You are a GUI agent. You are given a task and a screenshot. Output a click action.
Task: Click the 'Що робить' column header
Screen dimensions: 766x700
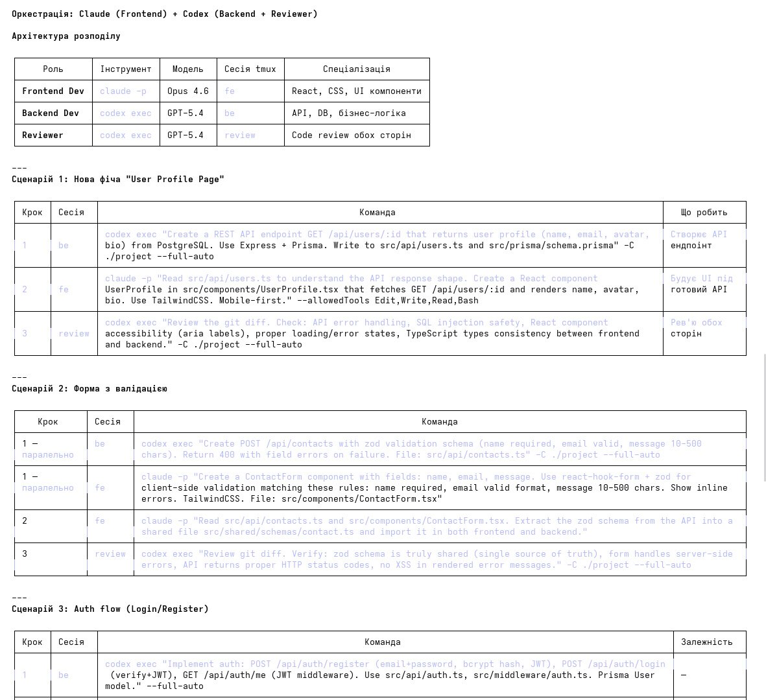(x=704, y=213)
